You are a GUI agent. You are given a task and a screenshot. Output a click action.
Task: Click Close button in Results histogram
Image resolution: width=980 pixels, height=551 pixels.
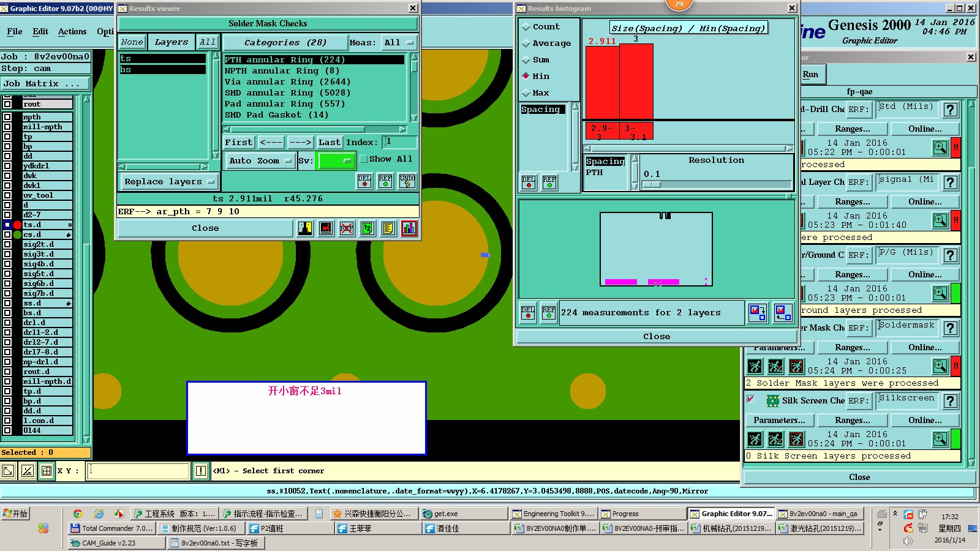click(657, 337)
